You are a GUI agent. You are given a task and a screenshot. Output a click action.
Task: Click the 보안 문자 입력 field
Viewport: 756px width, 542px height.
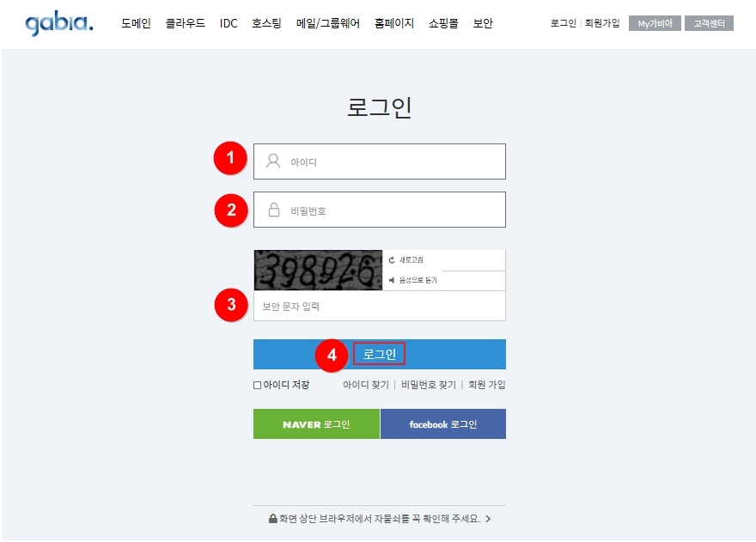pos(380,306)
